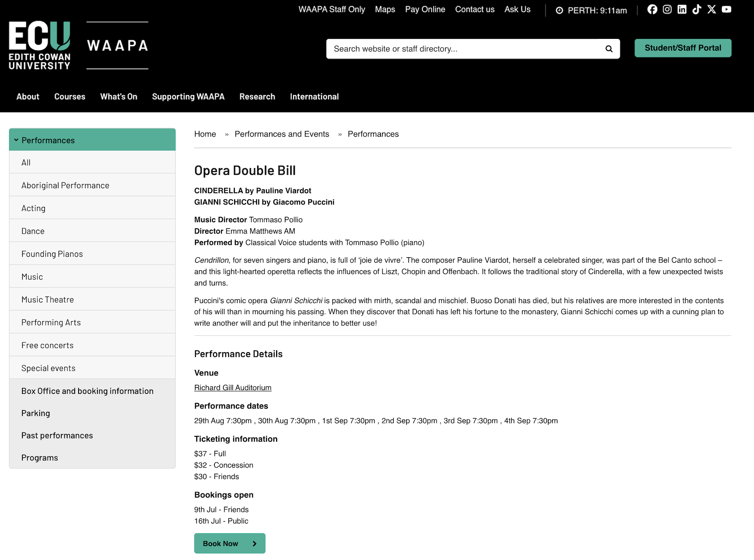Select Dance in the sidebar

coord(92,231)
